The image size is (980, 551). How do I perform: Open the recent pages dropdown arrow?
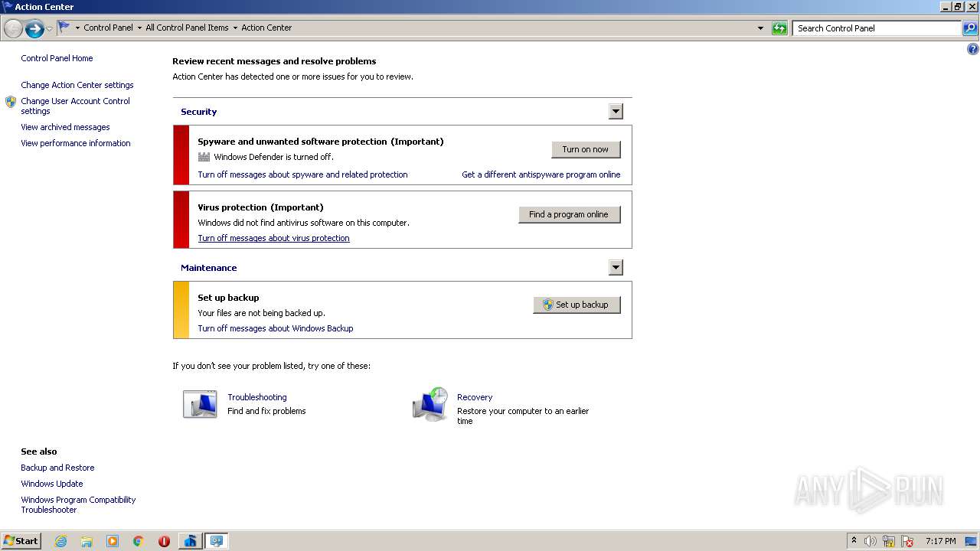coord(50,29)
